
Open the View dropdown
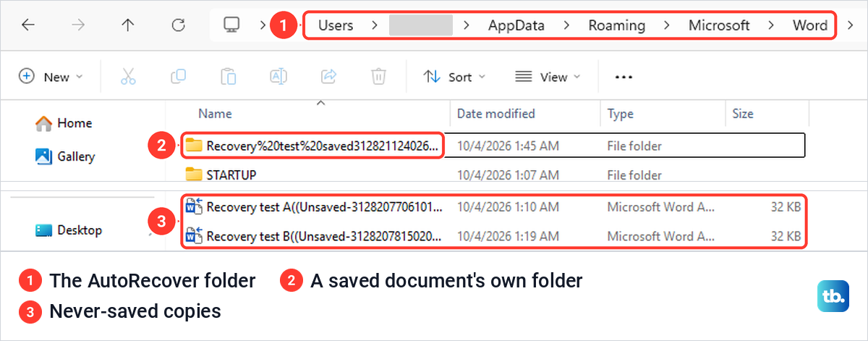click(x=548, y=77)
